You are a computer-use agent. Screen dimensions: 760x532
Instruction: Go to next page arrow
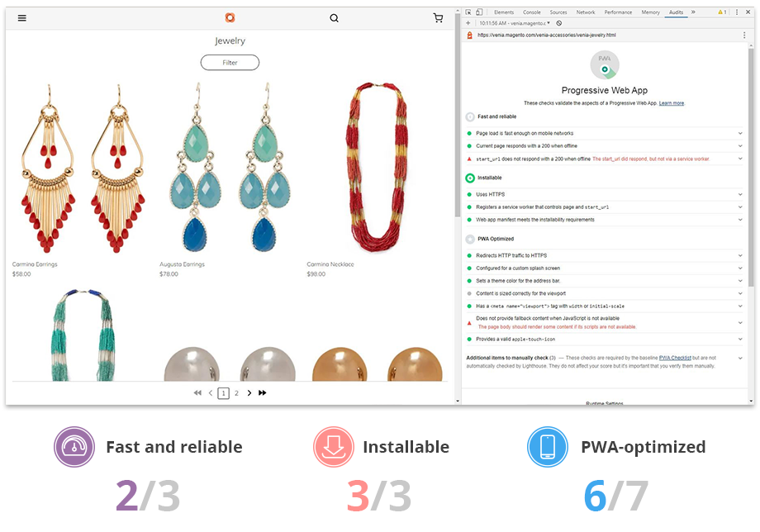[249, 393]
